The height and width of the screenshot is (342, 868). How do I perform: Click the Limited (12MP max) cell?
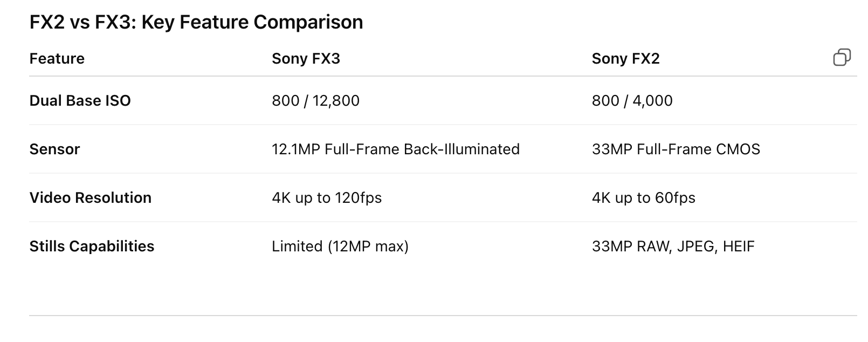coord(340,247)
